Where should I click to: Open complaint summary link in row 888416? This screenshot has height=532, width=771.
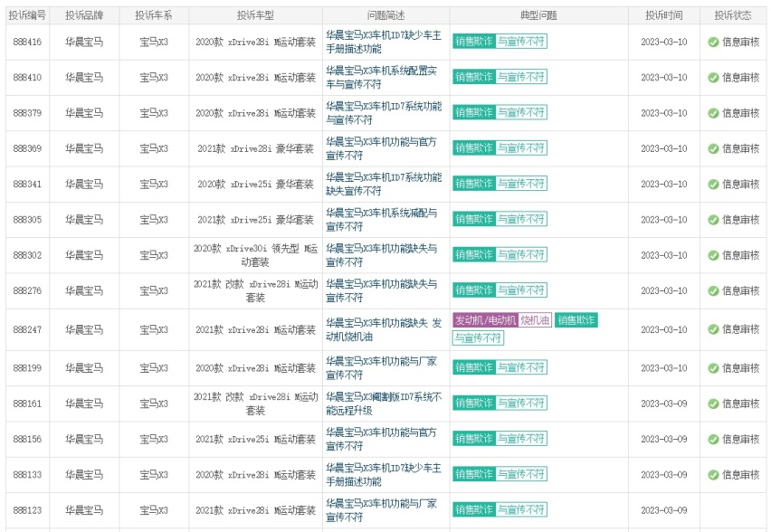click(x=384, y=42)
